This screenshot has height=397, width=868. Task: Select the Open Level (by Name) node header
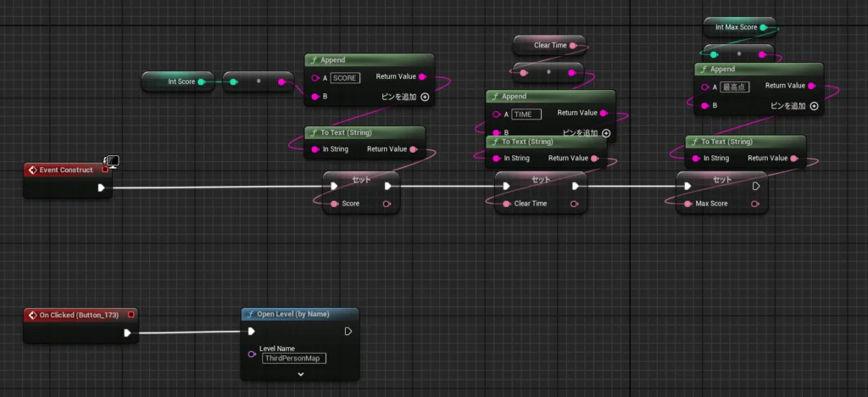pyautogui.click(x=298, y=314)
